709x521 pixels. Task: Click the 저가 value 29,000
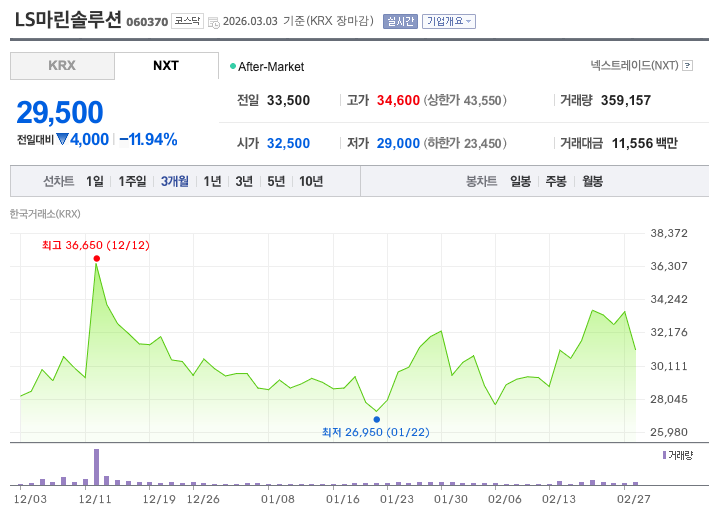[398, 143]
